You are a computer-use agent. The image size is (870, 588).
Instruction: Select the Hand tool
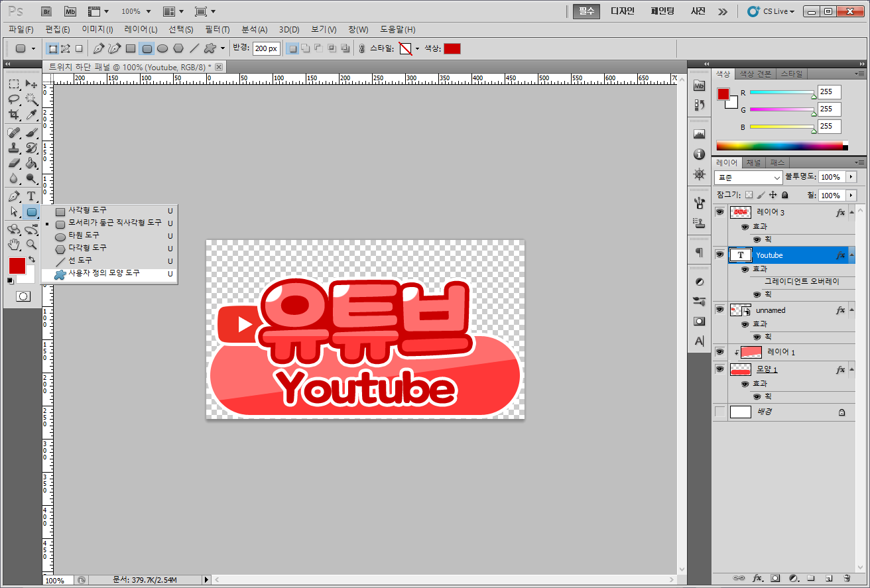coord(14,245)
